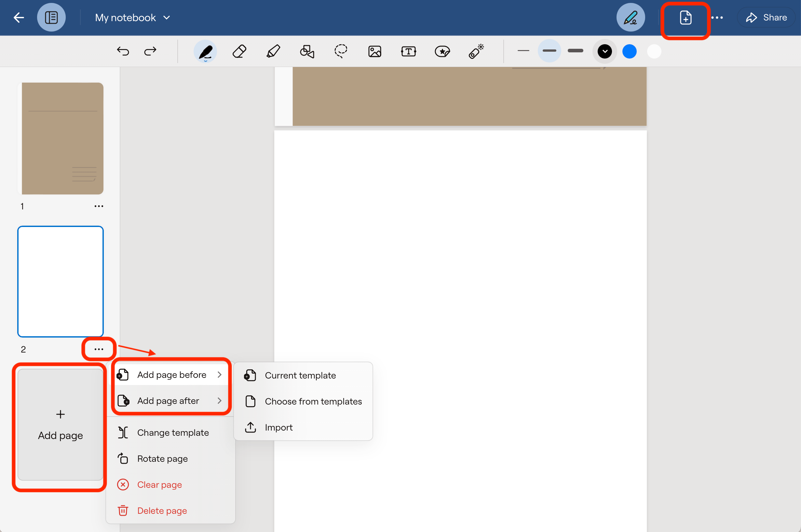Click the Undo icon
This screenshot has height=532, width=801.
(x=123, y=51)
